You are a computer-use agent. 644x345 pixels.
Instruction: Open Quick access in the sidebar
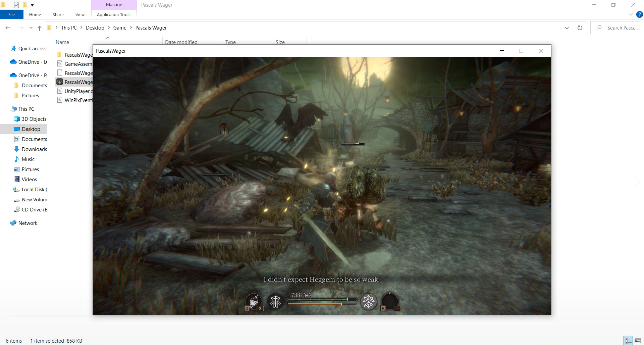pos(29,49)
